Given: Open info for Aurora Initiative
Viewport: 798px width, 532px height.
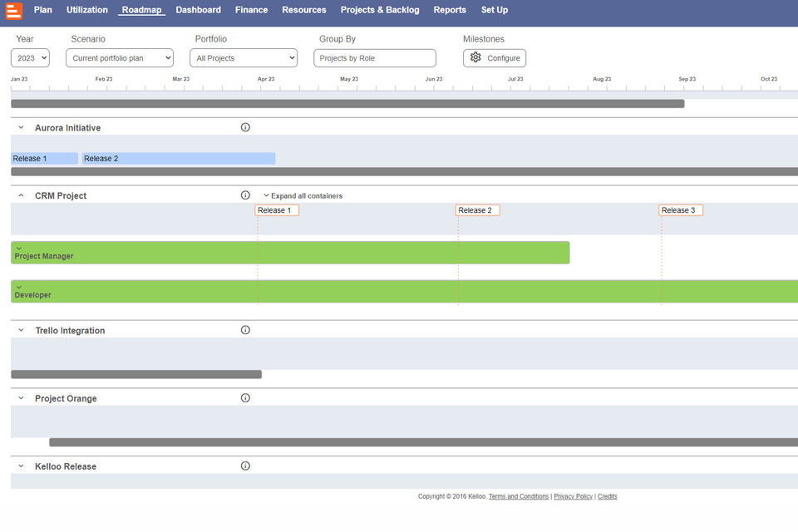Looking at the screenshot, I should click(x=245, y=127).
